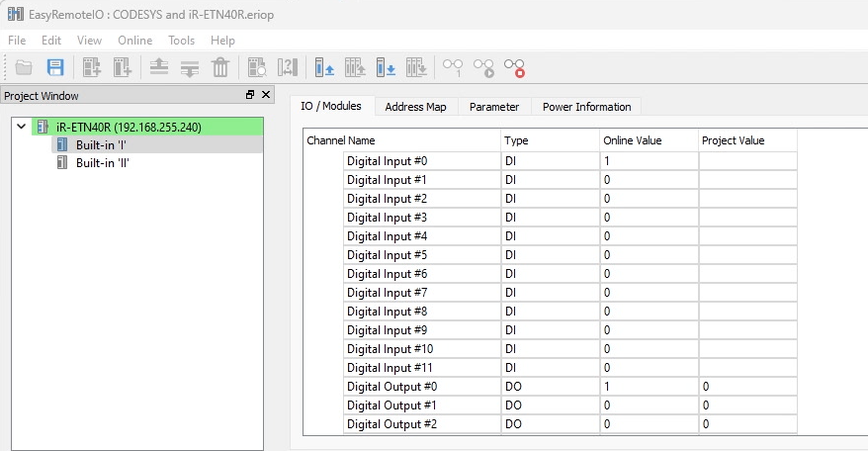Click the move module up icon
This screenshot has height=451, width=868.
tap(159, 67)
